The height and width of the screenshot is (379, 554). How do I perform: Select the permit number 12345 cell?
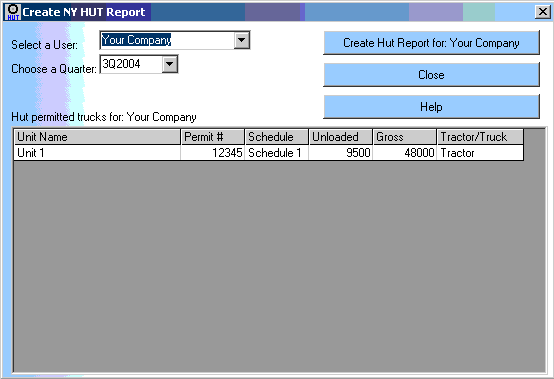(x=213, y=153)
